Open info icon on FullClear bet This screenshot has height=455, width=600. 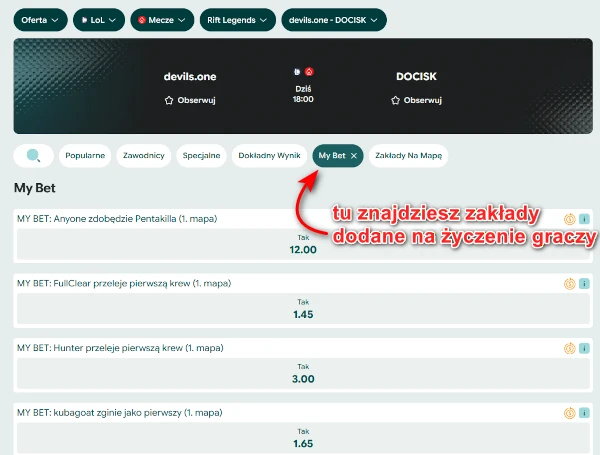pos(584,284)
